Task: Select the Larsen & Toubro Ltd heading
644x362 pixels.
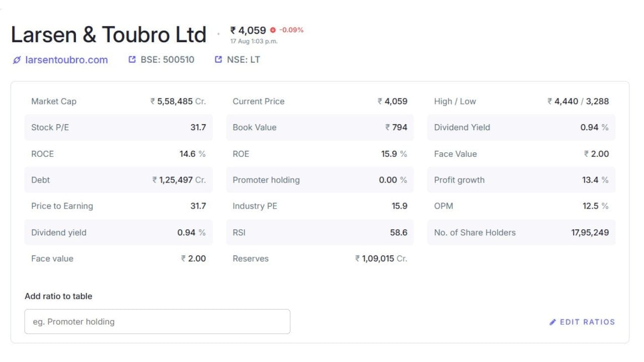Action: point(109,34)
